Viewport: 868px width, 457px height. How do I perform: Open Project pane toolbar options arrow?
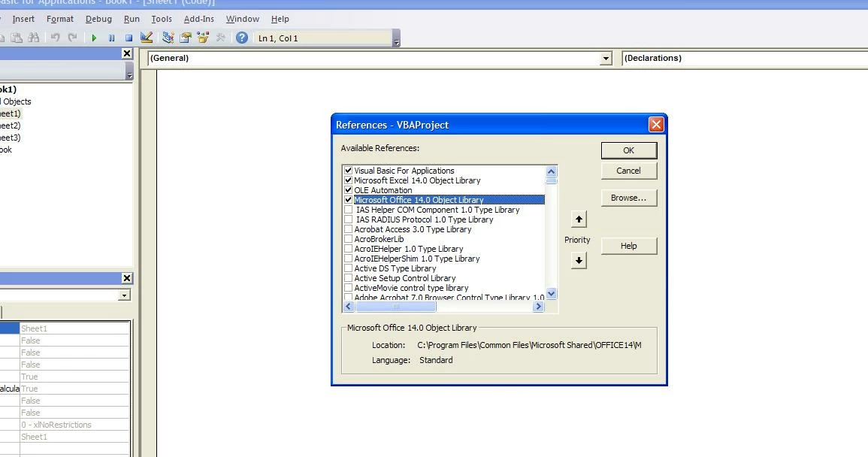pos(129,71)
